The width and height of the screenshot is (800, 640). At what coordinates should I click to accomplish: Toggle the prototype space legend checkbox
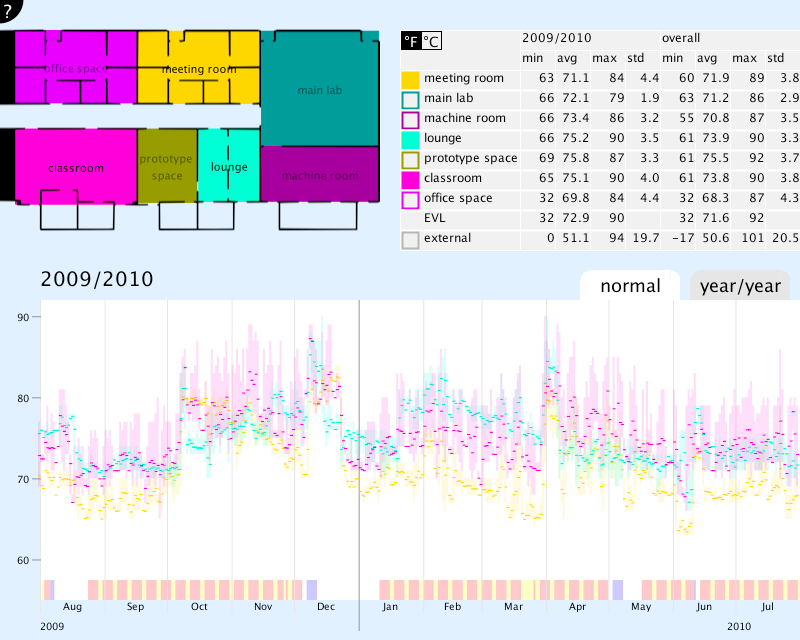410,160
